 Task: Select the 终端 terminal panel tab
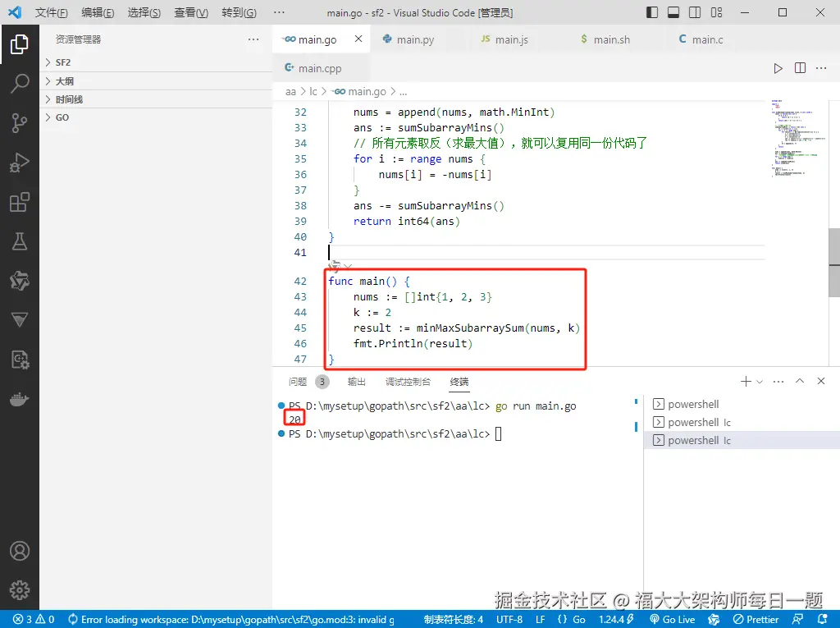(x=459, y=381)
